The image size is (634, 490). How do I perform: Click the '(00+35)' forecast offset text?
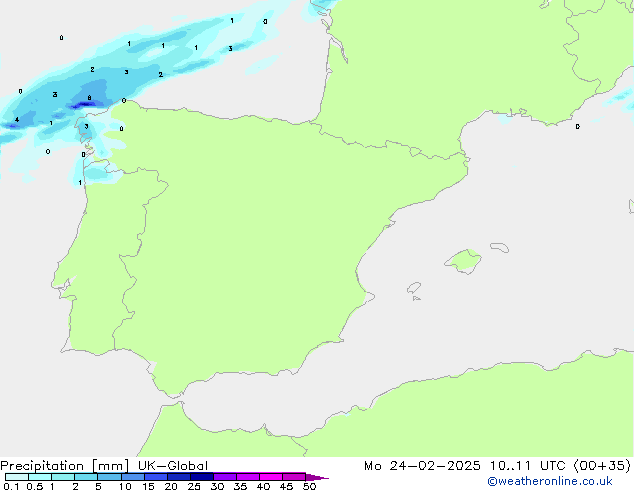click(602, 466)
